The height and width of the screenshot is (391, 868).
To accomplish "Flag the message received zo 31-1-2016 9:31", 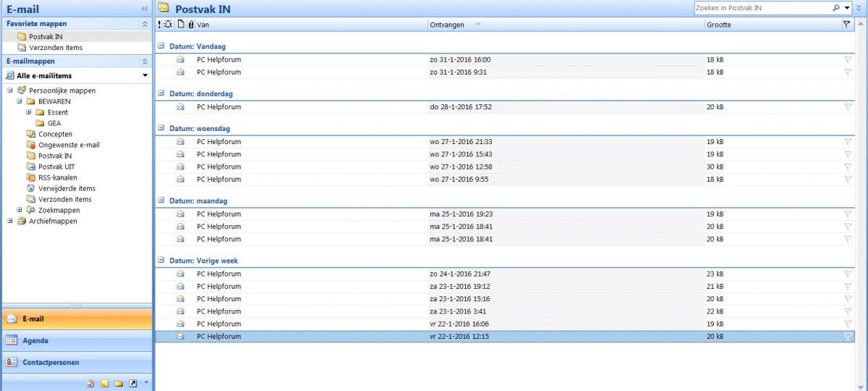I will [847, 72].
